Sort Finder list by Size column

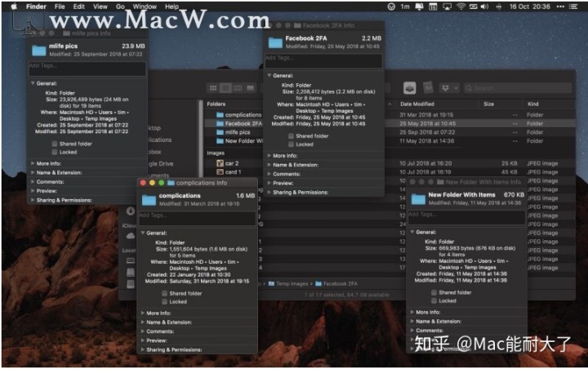(488, 104)
